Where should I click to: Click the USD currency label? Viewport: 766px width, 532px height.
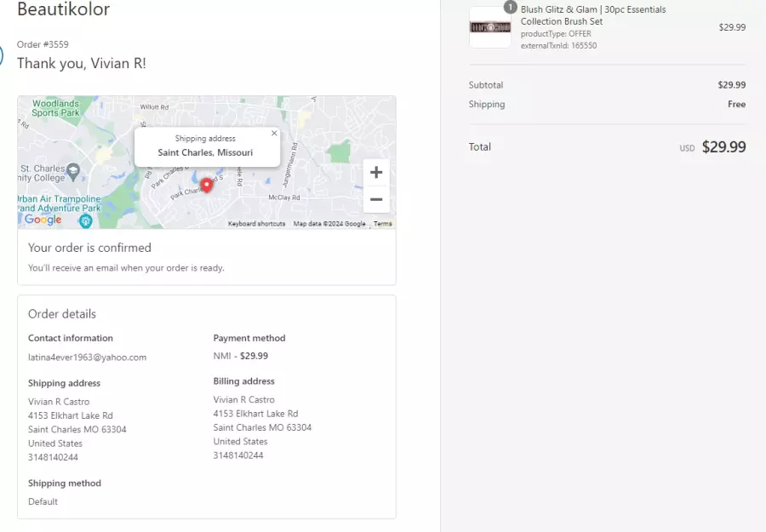(687, 148)
